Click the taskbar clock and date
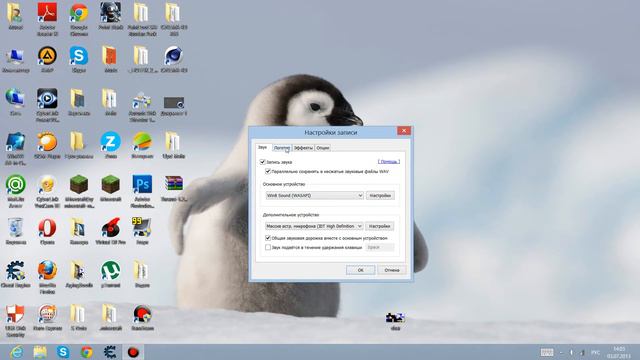Viewport: 640px width, 360px height. pyautogui.click(x=619, y=352)
